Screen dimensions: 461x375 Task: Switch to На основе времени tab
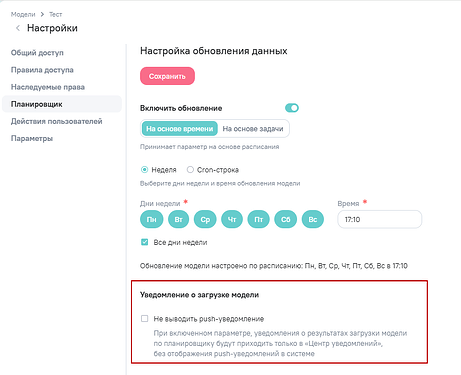click(x=180, y=129)
